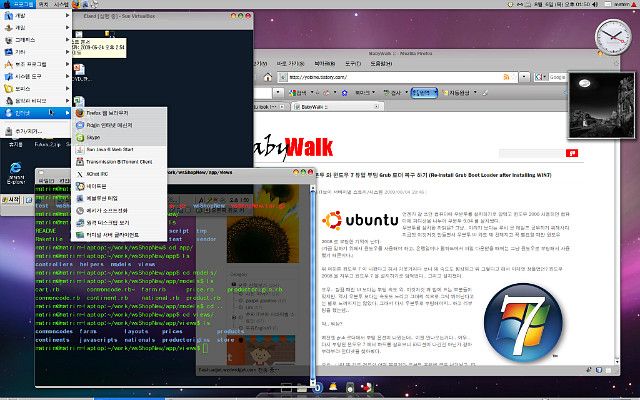Click the spell Check (검사) button in the Google toolbar
Viewport: 640px width, 400px height.
pyautogui.click(x=393, y=93)
